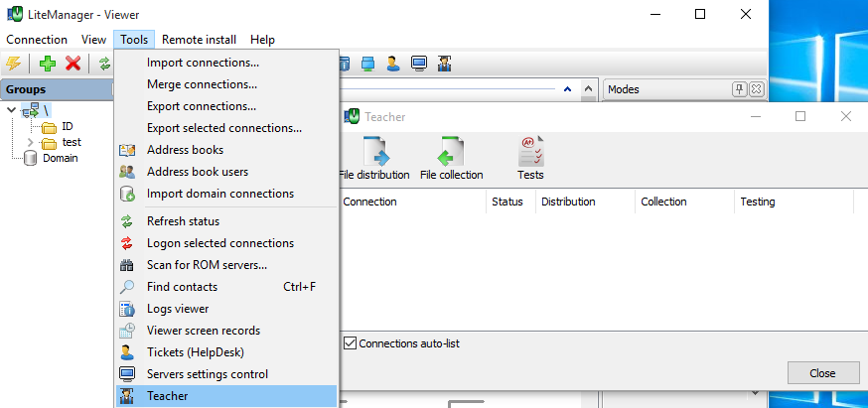Click the lightning bolt quick connect icon
Viewport: 868px width, 408px height.
coord(13,64)
